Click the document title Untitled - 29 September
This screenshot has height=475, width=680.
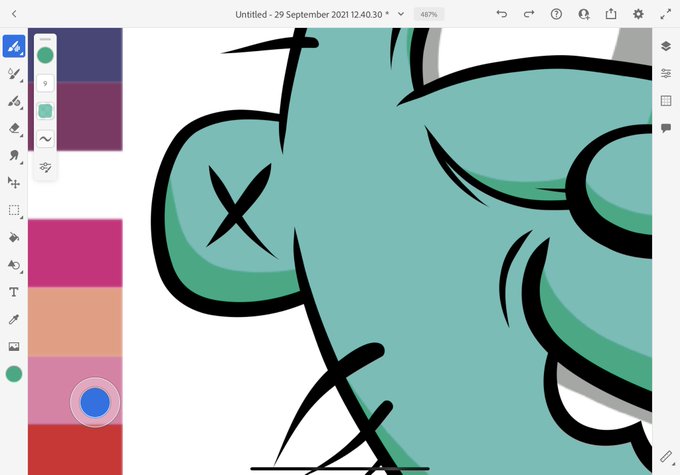pos(312,14)
